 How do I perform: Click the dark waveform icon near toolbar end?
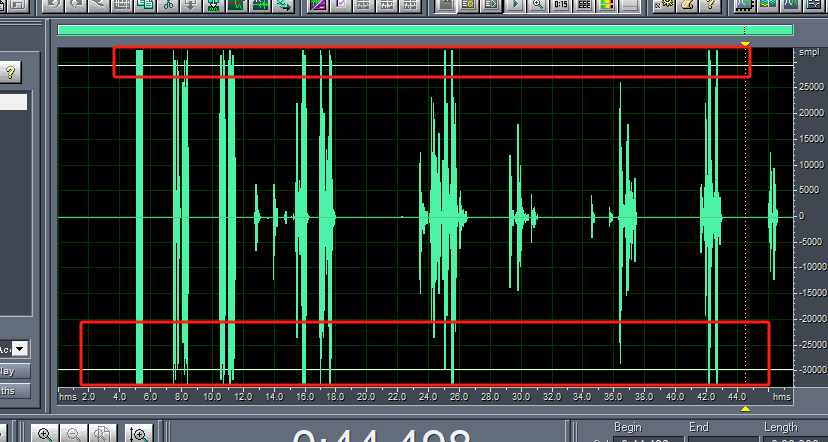pyautogui.click(x=791, y=4)
